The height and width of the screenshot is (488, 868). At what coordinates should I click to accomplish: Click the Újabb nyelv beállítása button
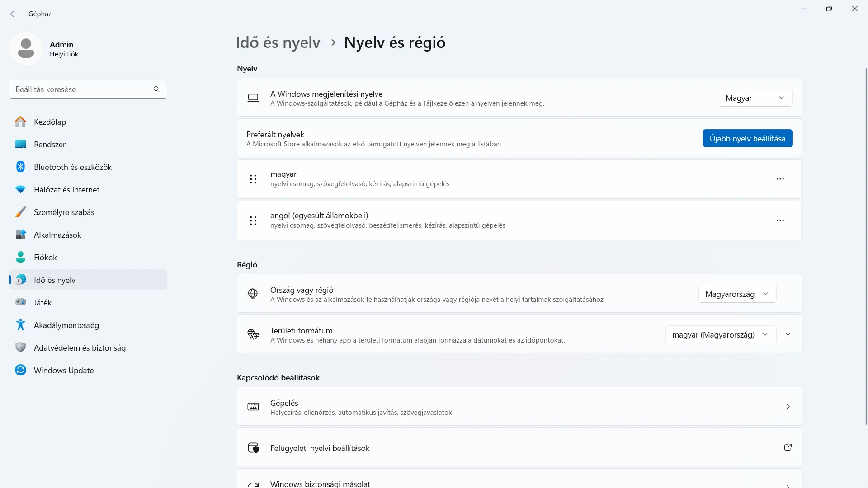click(747, 139)
